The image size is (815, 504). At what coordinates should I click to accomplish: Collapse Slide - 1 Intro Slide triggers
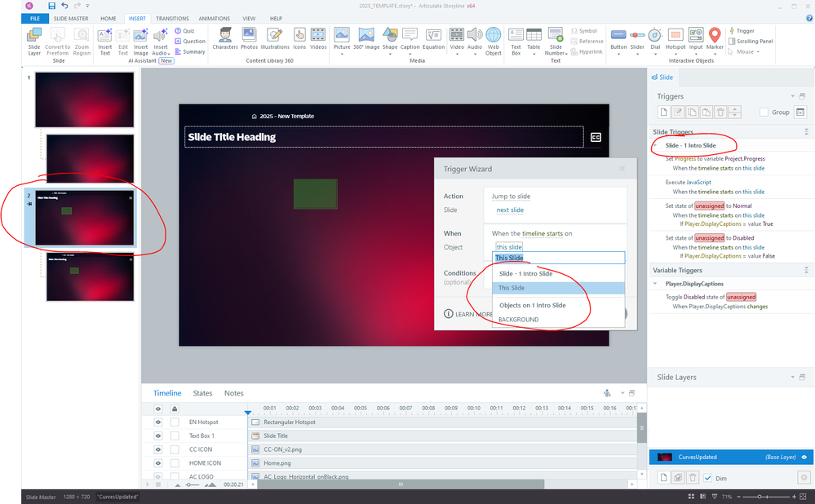tap(655, 145)
